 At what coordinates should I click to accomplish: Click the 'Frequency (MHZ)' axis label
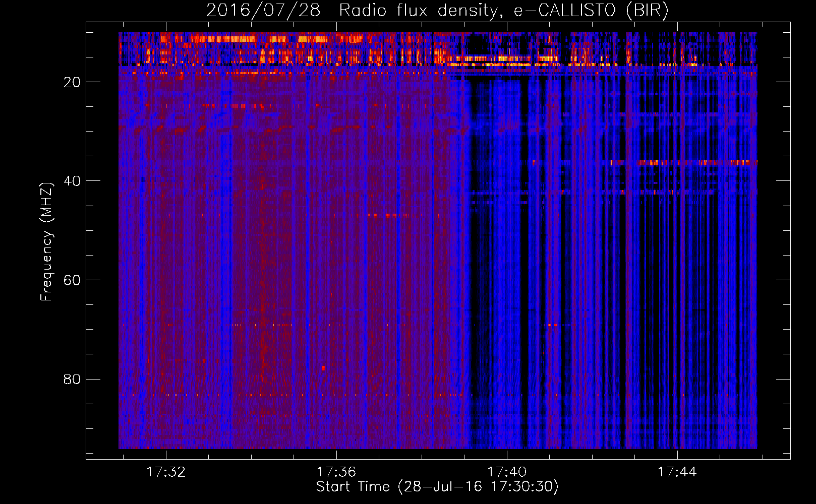click(x=46, y=242)
